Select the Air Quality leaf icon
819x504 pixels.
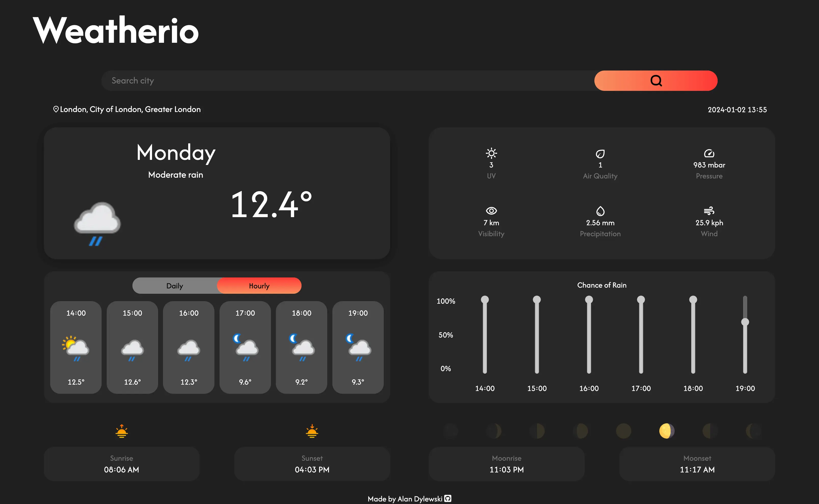(600, 153)
